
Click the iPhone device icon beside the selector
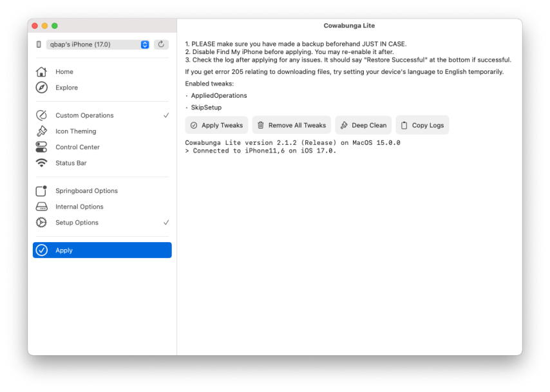pyautogui.click(x=39, y=44)
